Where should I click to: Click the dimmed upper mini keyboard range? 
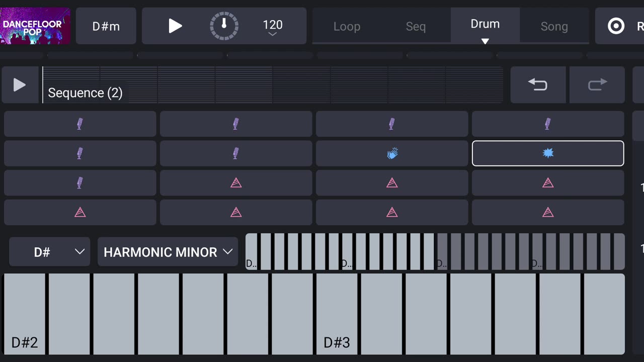[x=531, y=251]
